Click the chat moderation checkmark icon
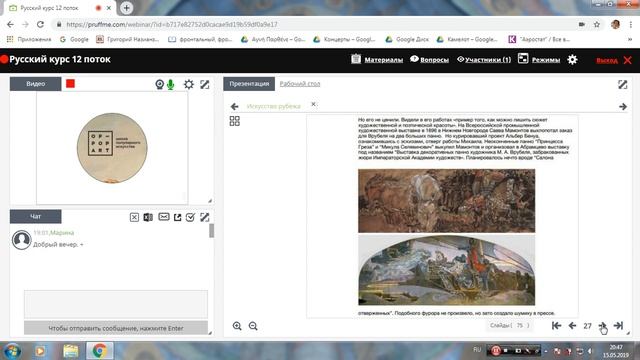Screen dimensions: 640x360 point(190,217)
